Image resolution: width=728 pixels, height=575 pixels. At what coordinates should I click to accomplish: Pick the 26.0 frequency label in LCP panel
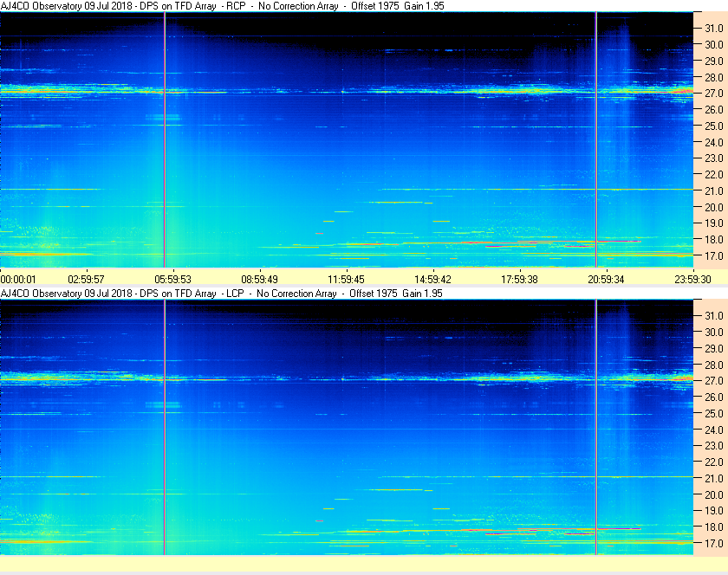(x=714, y=397)
